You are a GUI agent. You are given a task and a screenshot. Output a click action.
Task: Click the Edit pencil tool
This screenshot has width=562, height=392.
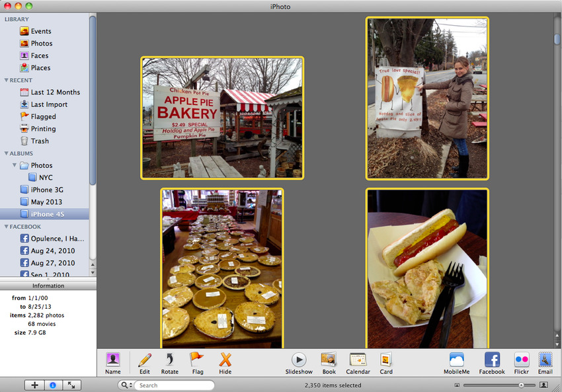(145, 363)
